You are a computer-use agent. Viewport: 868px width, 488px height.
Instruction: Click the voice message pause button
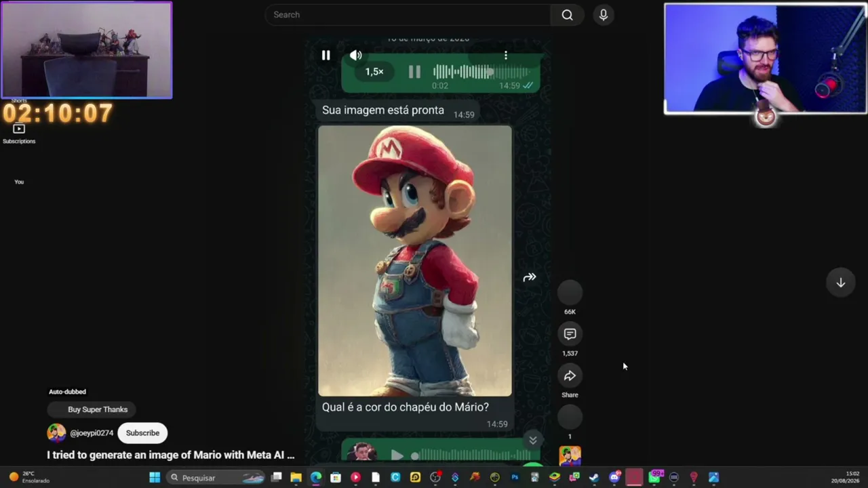[414, 72]
